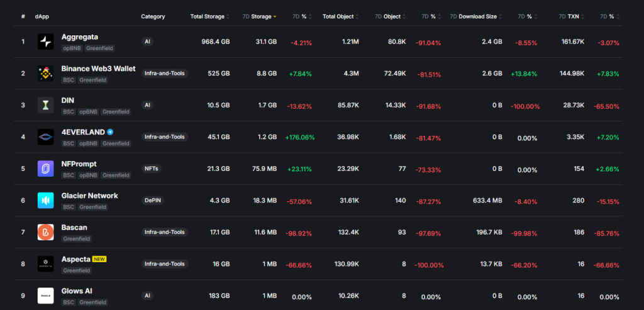This screenshot has height=310, width=644.
Task: Sort by 7D Download Size column
Action: (x=475, y=16)
